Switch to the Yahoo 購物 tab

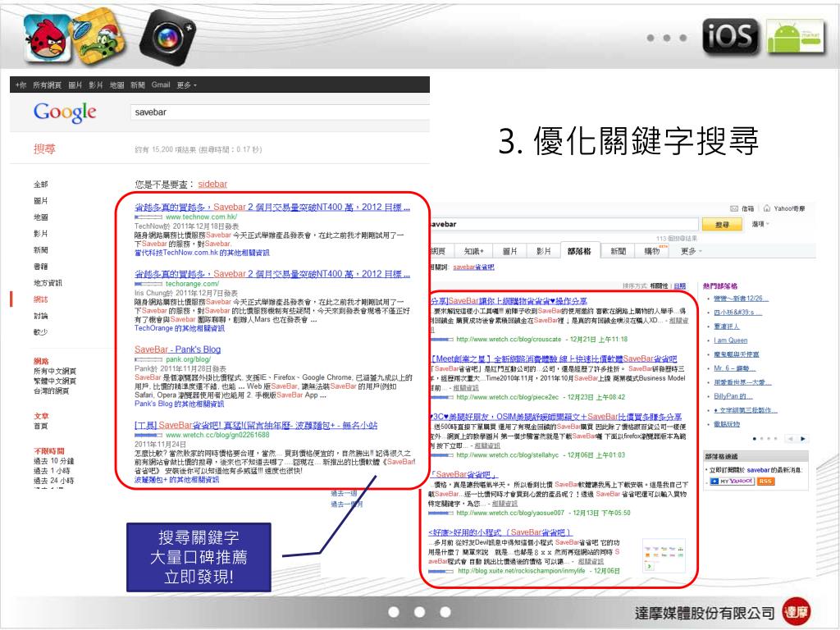pos(652,251)
